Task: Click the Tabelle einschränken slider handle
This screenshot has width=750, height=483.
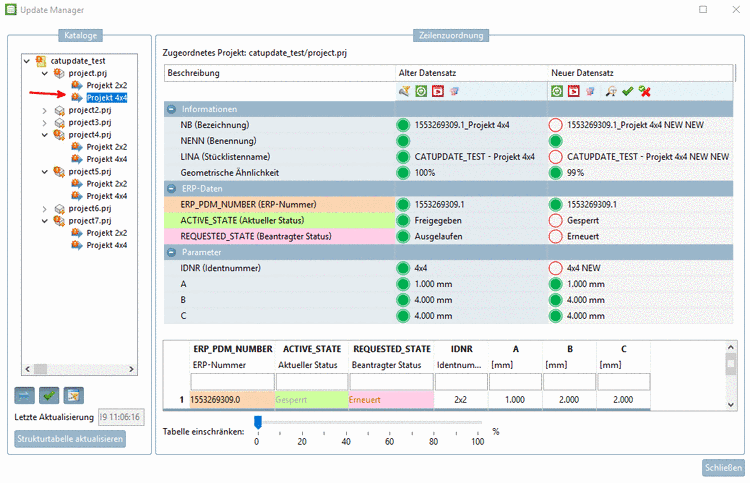Action: 257,423
